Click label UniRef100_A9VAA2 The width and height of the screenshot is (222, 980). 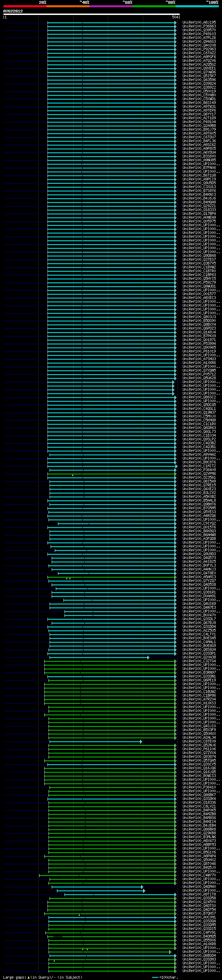coord(199,455)
